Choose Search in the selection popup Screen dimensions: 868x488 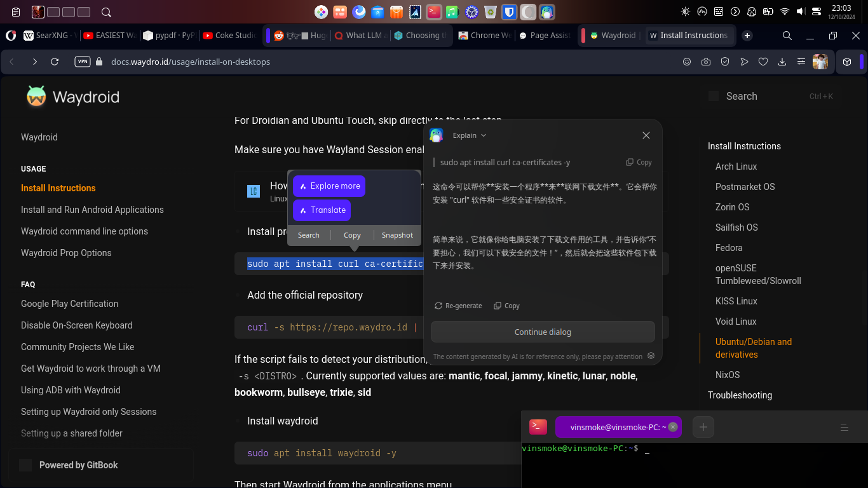tap(309, 235)
